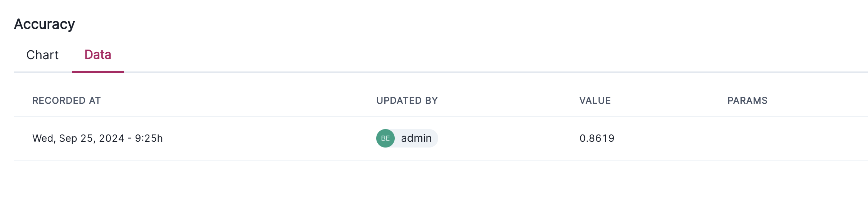Viewport: 868px width, 199px height.
Task: Click the grey chip background around admin
Action: [x=435, y=138]
